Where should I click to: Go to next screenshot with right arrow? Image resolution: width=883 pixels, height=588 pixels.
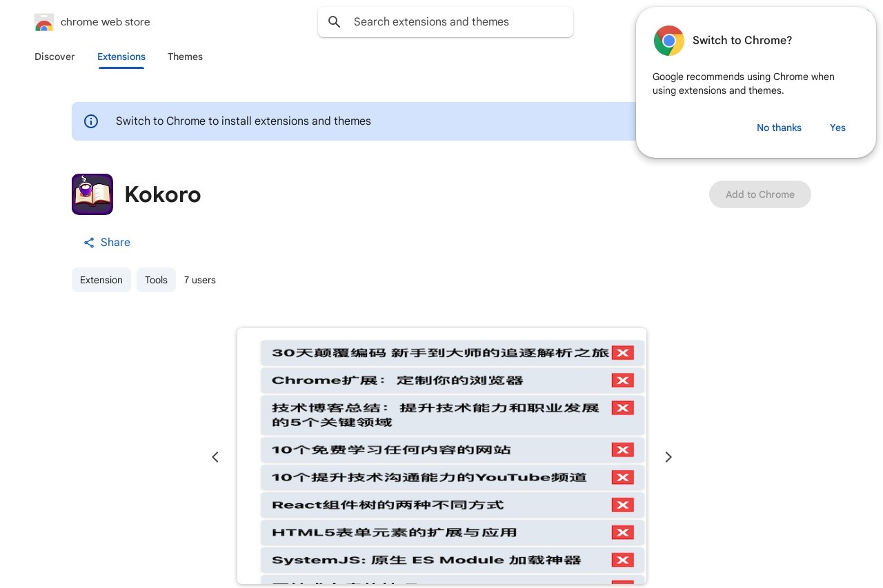(x=668, y=457)
